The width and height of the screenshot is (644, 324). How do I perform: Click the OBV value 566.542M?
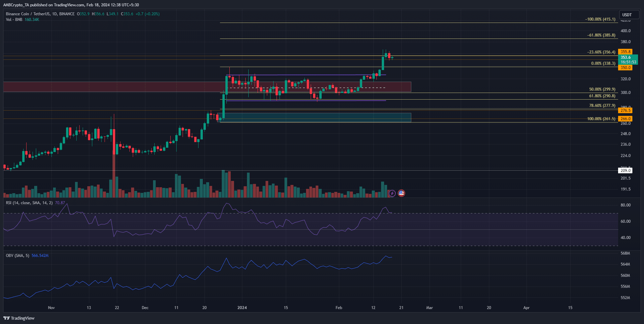(x=40, y=256)
